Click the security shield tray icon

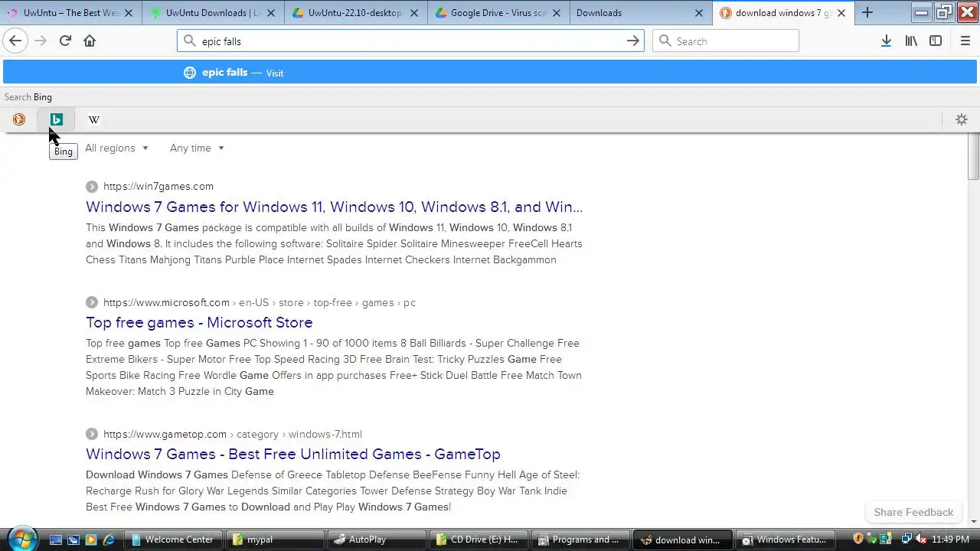(858, 540)
